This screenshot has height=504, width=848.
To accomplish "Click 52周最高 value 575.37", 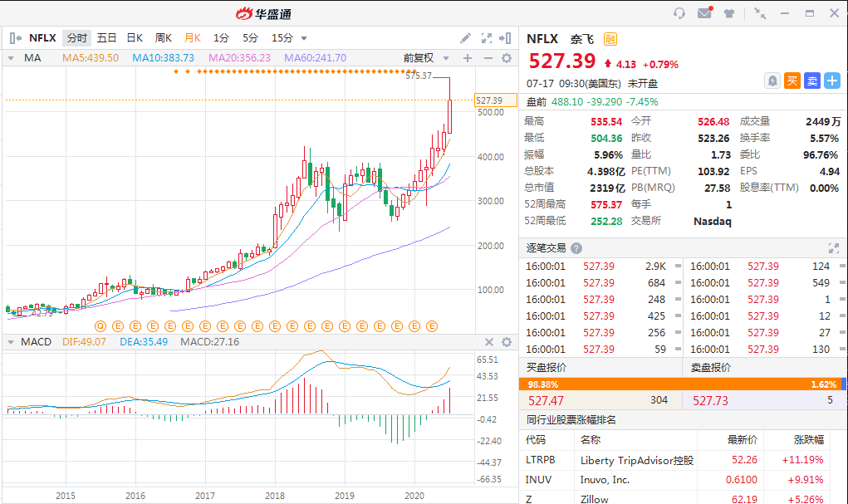I will 606,204.
